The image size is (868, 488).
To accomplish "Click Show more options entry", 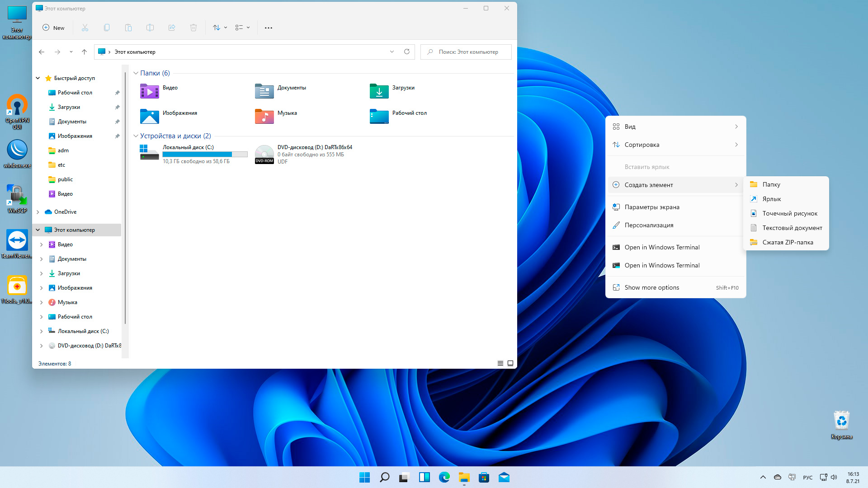I will pyautogui.click(x=651, y=287).
